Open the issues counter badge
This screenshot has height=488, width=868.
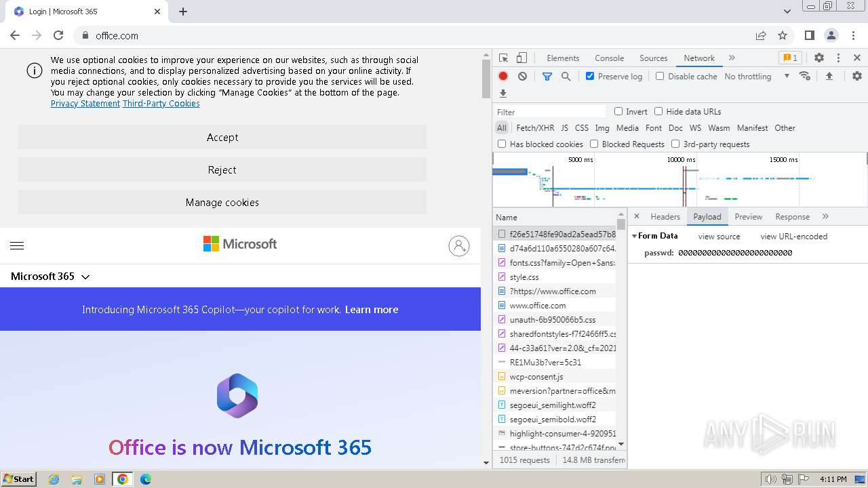[789, 58]
